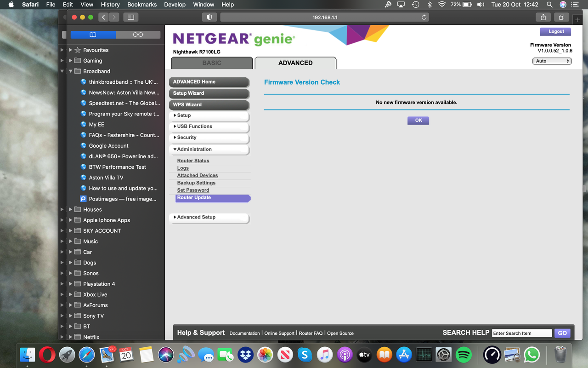Launch Dropbox from the dock
The image size is (588, 368).
pos(246,355)
